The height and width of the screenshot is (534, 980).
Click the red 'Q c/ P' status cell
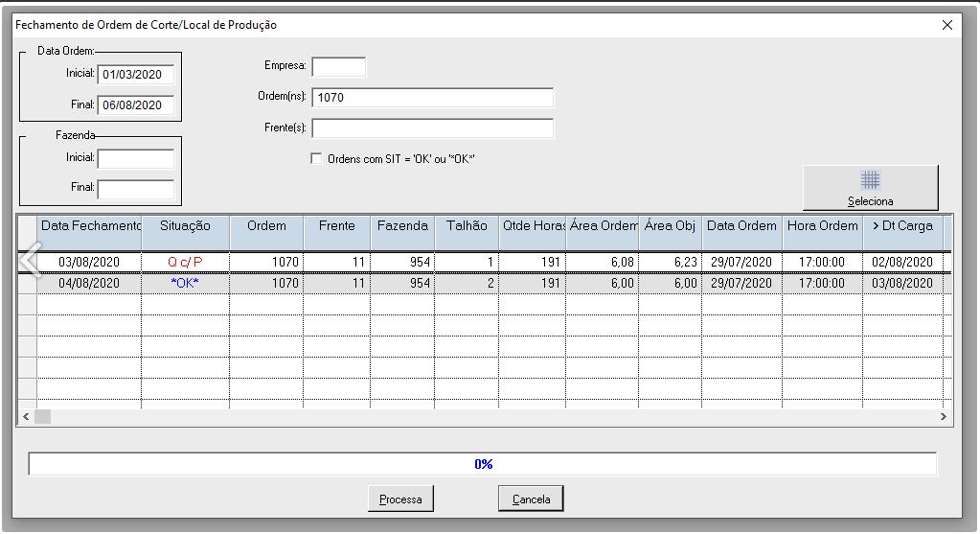pos(186,262)
